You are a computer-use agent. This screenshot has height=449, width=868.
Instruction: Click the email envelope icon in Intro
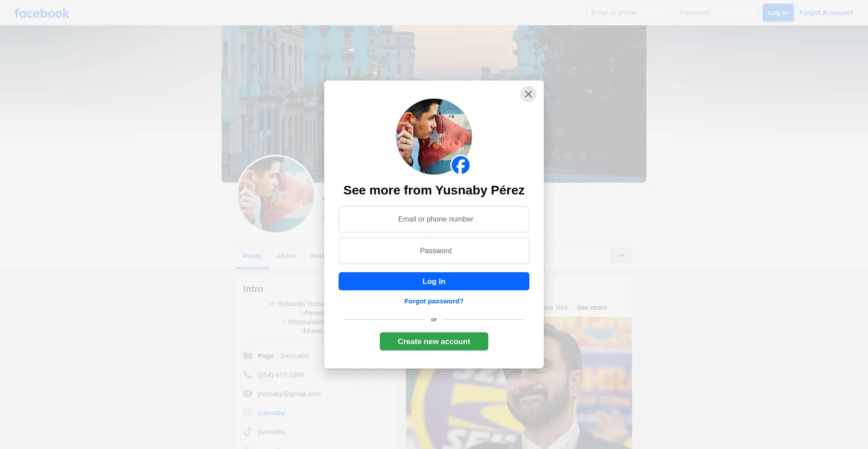point(248,393)
